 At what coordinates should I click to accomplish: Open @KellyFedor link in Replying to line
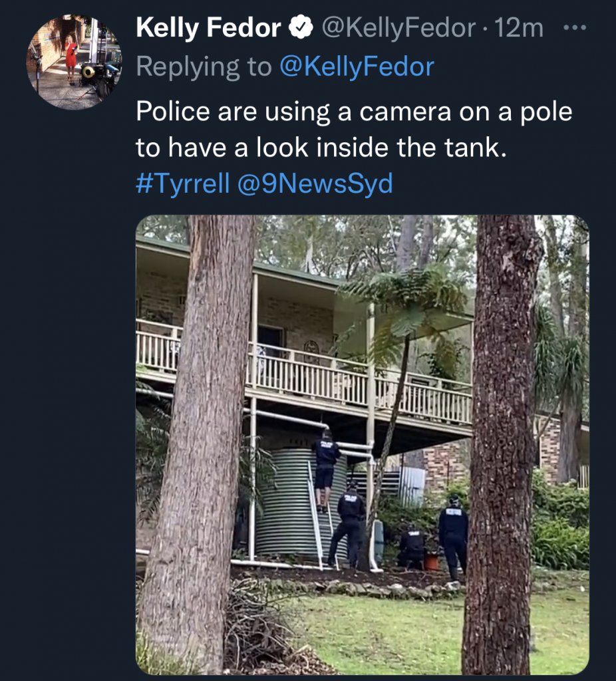tap(357, 67)
